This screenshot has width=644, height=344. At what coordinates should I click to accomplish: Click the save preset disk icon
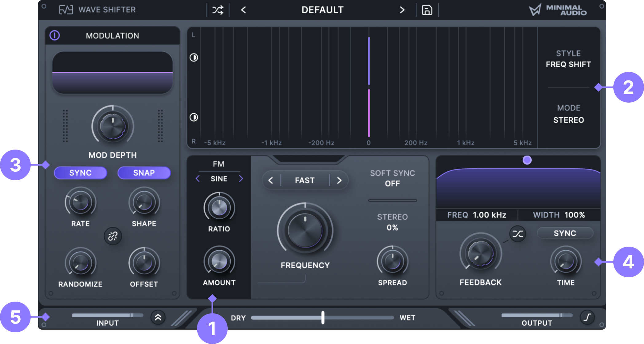pyautogui.click(x=427, y=10)
